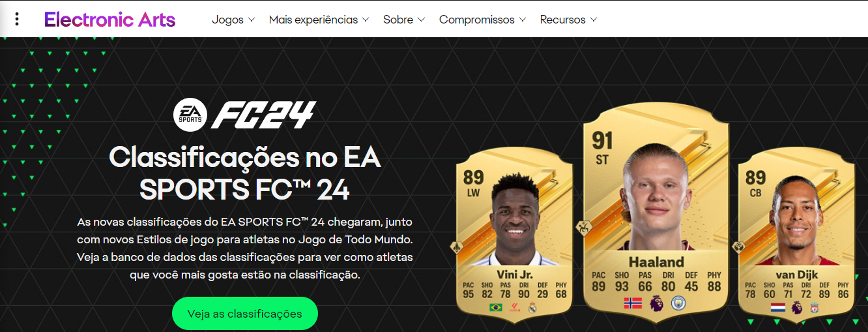Open the Recursos menu
The image size is (868, 332).
[568, 20]
